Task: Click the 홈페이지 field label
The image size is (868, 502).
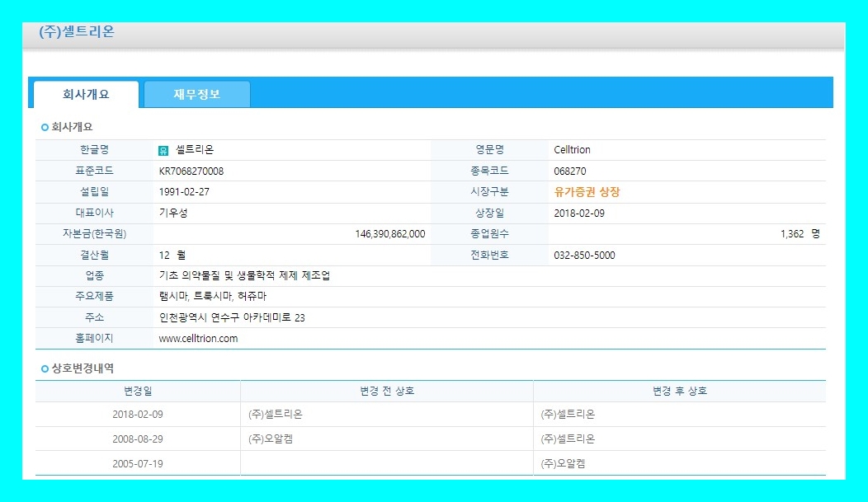Action: pyautogui.click(x=94, y=338)
